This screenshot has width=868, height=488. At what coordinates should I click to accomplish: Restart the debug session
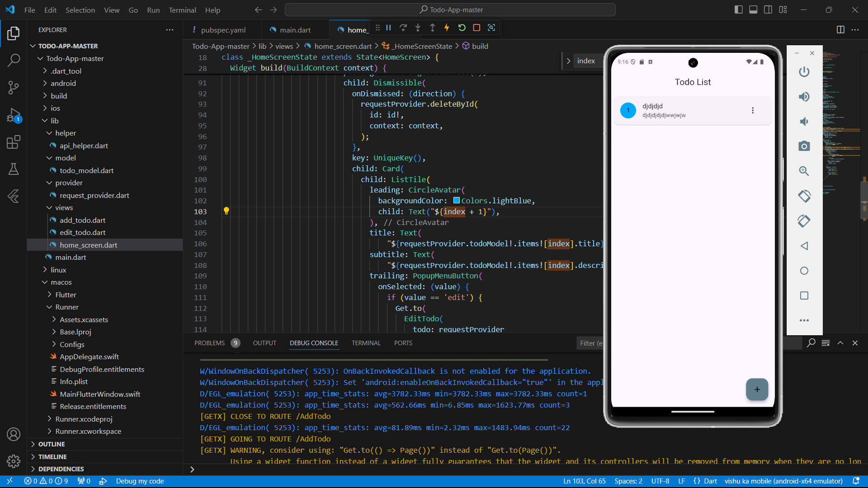coord(462,28)
